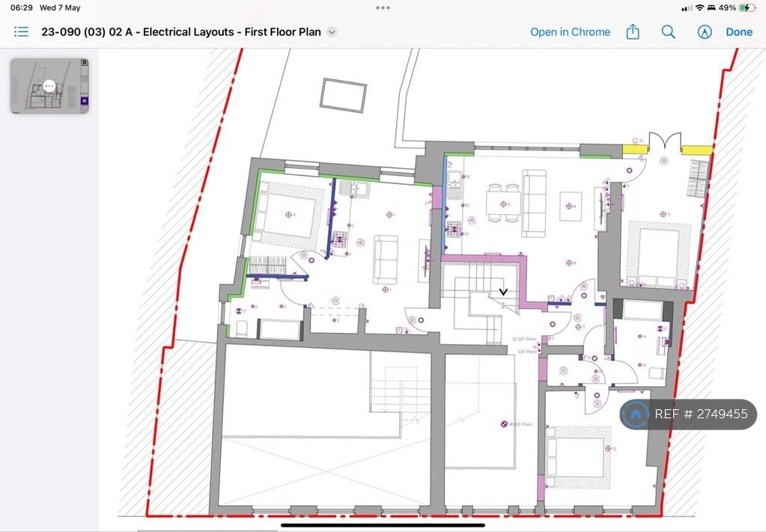
Task: Open the multitasking three-dot menu at top
Action: point(383,7)
